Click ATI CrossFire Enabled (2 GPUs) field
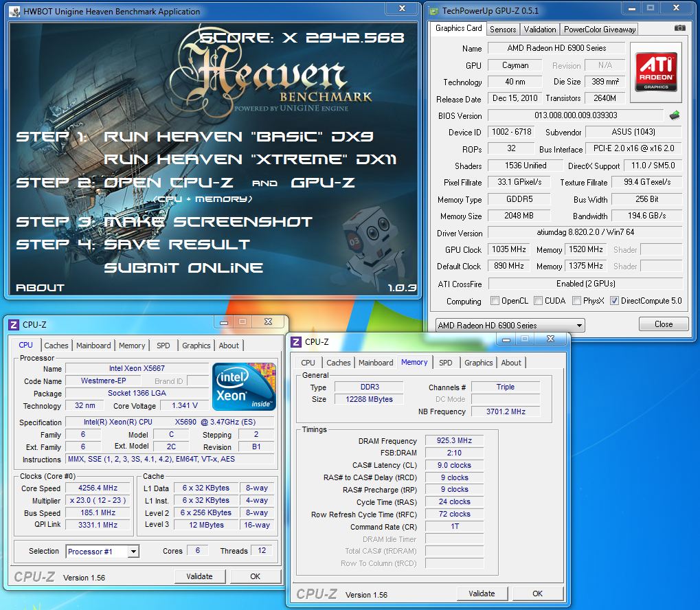 [585, 284]
